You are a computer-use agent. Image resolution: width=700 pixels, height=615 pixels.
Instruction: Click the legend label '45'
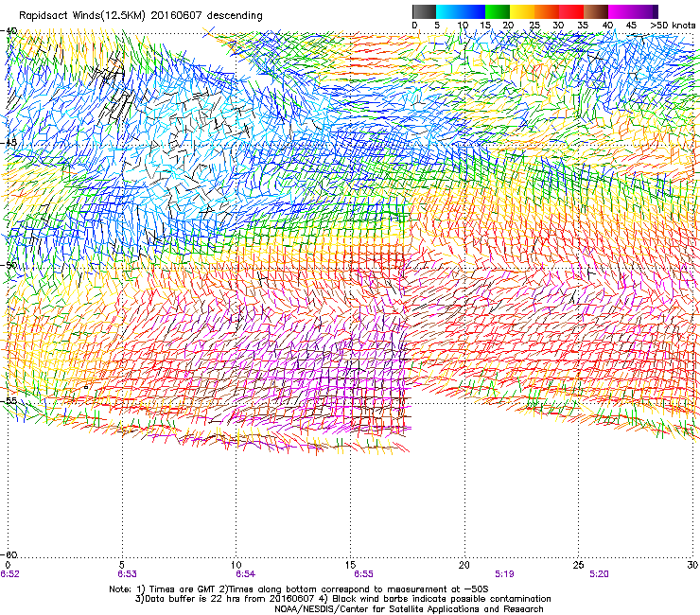coord(631,25)
